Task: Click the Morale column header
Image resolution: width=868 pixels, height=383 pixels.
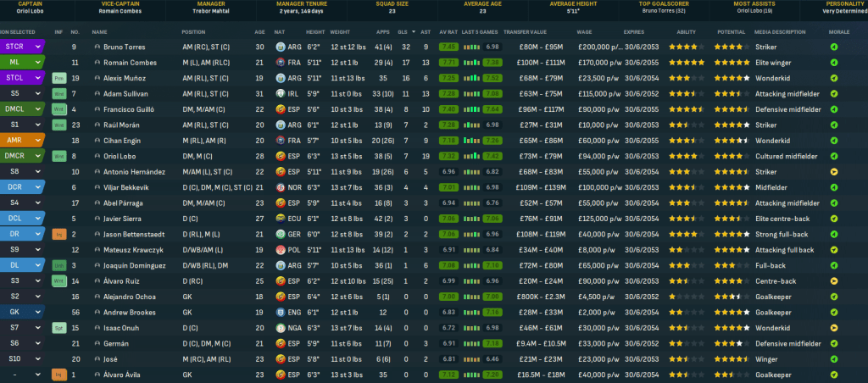Action: point(837,31)
